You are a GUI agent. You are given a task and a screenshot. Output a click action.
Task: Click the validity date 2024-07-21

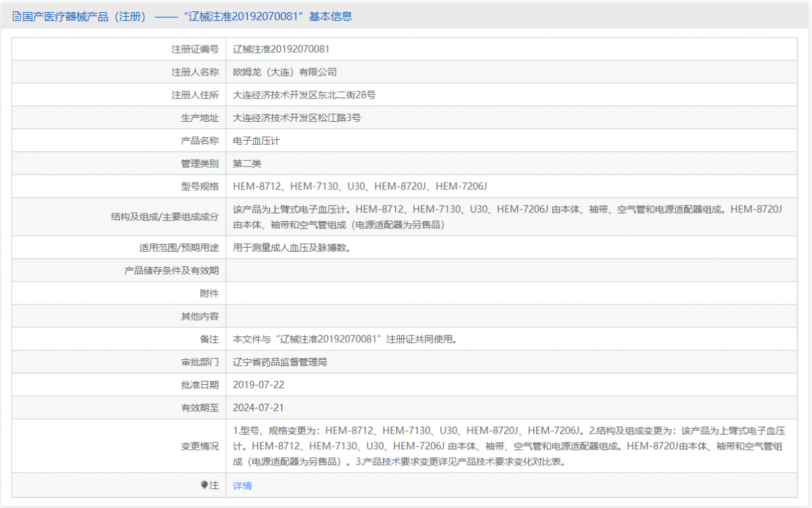coord(261,407)
